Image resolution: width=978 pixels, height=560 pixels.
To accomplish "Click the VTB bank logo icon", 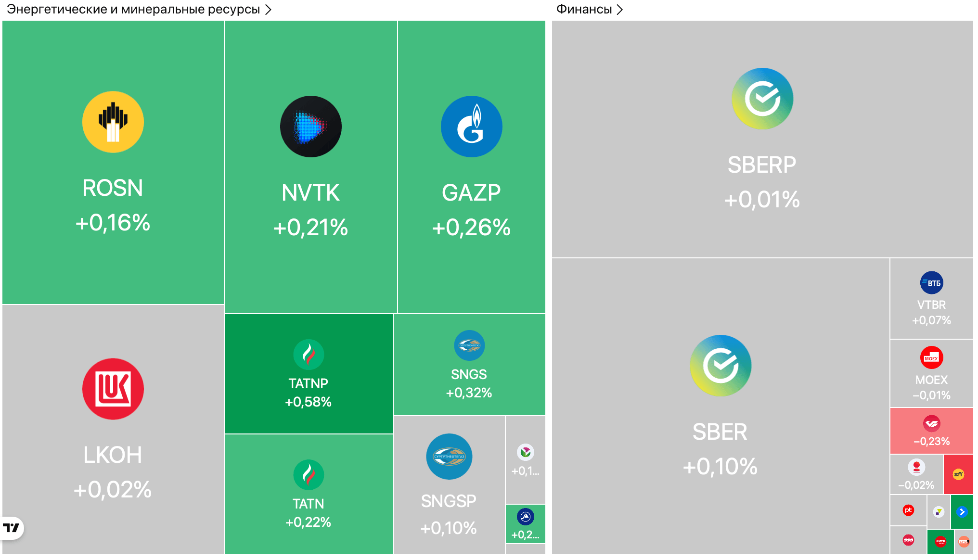I will pyautogui.click(x=931, y=283).
